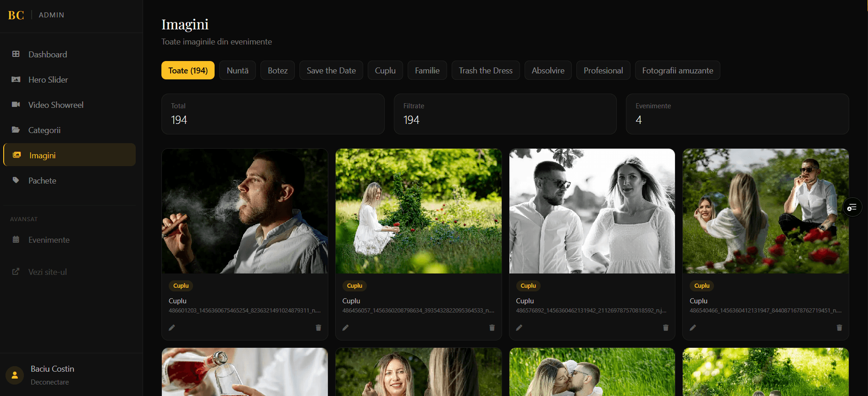Click the BC logo
The width and height of the screenshot is (868, 396).
click(x=16, y=15)
